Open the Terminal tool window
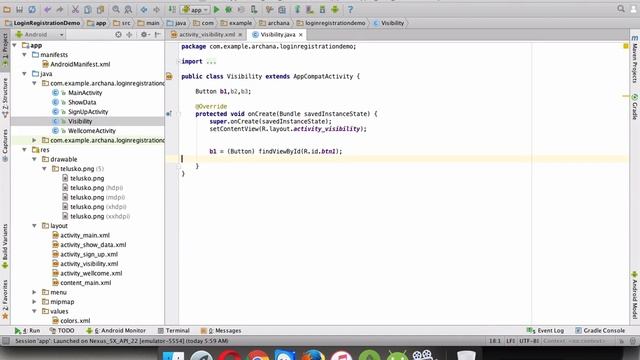Image resolution: width=640 pixels, height=360 pixels. click(x=173, y=331)
